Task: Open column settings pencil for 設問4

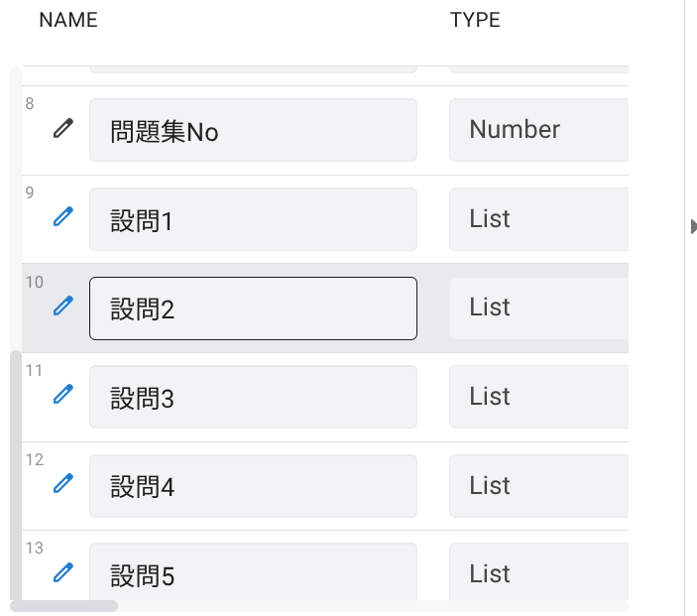Action: tap(63, 484)
